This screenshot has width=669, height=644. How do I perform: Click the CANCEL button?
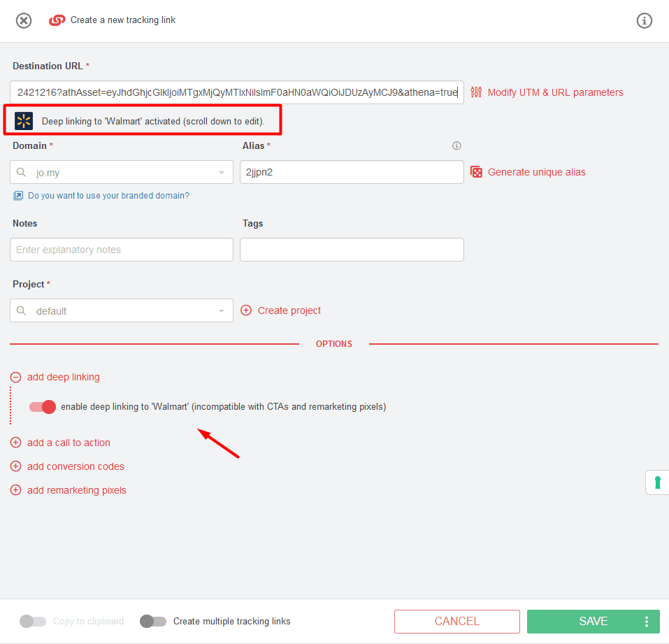click(457, 621)
